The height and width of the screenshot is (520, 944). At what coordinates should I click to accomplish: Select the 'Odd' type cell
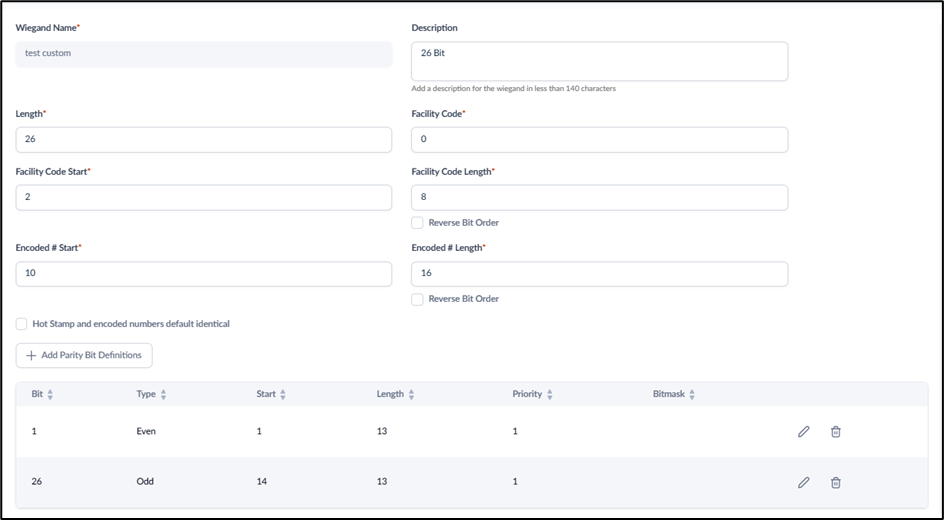click(x=144, y=481)
